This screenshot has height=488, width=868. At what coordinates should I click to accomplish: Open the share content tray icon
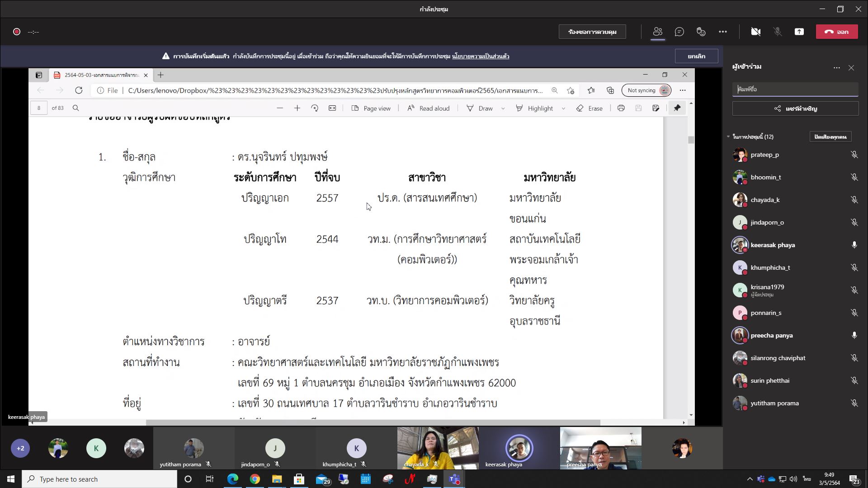799,32
